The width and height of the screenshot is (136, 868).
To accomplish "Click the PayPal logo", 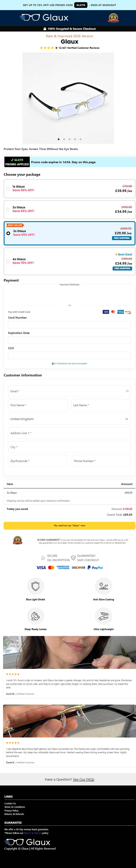I will click(x=95, y=568).
